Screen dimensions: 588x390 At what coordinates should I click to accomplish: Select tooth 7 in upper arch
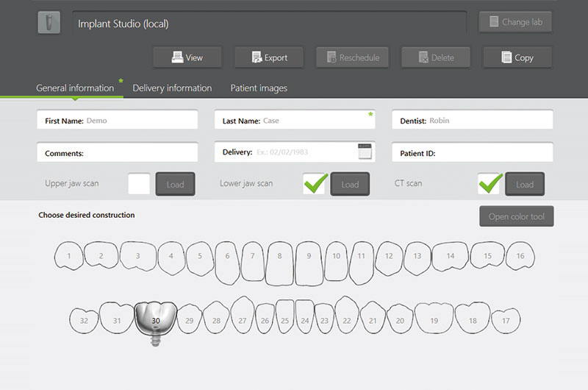click(x=253, y=261)
